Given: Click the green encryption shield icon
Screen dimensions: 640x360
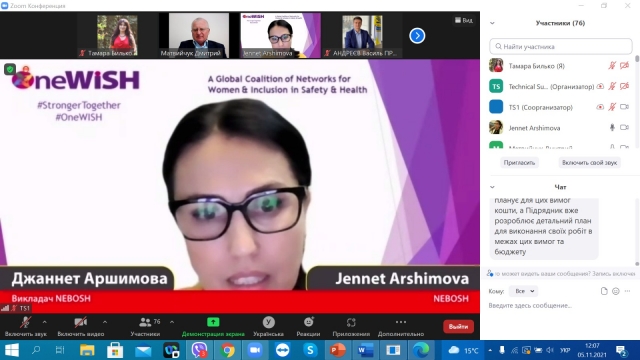Looking at the screenshot, I should click(10, 69).
